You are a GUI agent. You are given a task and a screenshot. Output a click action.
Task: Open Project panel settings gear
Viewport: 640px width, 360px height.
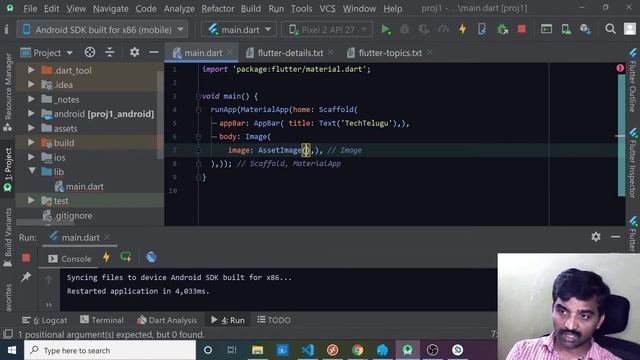coord(134,52)
